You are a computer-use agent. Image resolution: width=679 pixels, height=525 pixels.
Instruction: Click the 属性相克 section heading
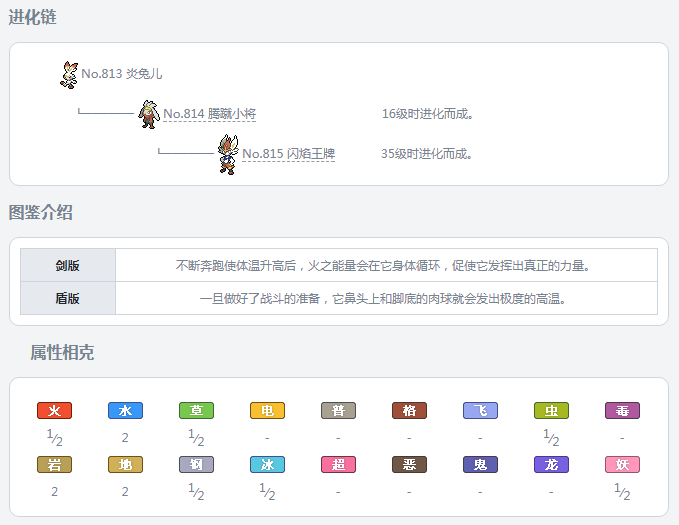62,353
